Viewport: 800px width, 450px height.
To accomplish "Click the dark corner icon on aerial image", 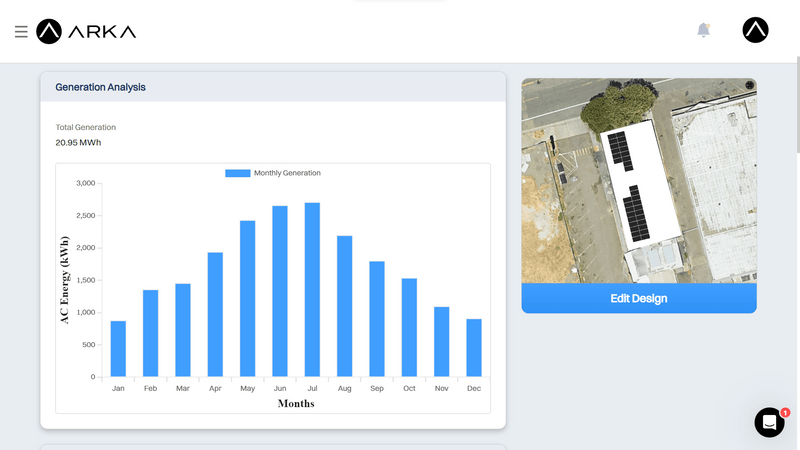I will coord(749,85).
